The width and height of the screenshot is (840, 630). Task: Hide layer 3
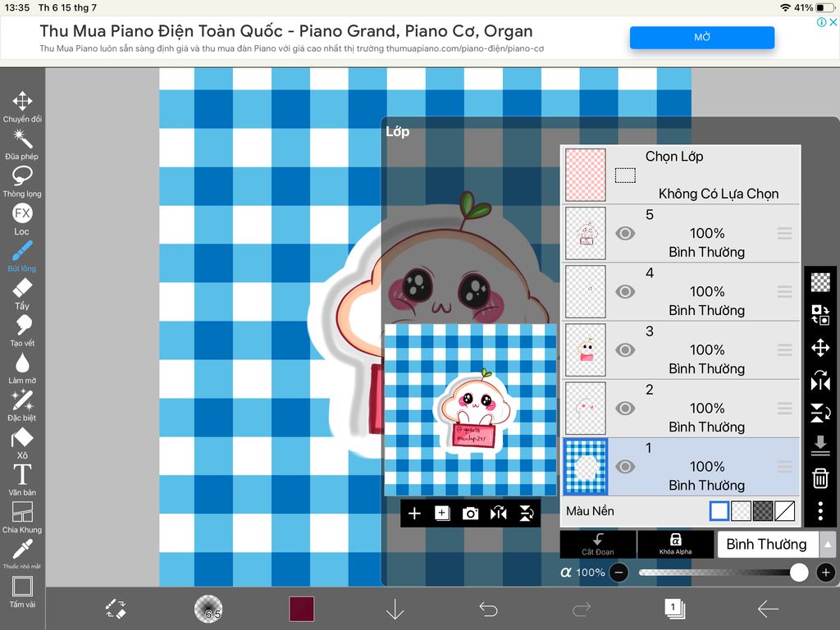point(625,350)
